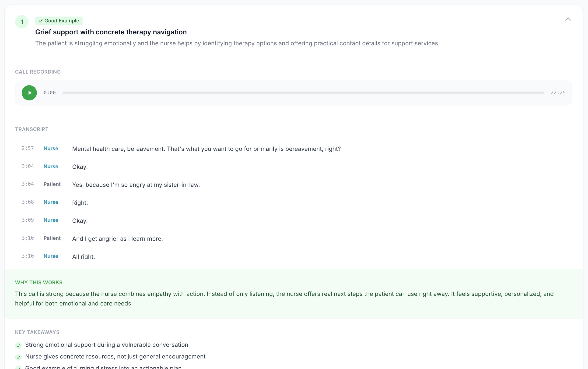Click the 'Mental health care, bereavement' line
This screenshot has width=588, height=369.
[x=206, y=149]
